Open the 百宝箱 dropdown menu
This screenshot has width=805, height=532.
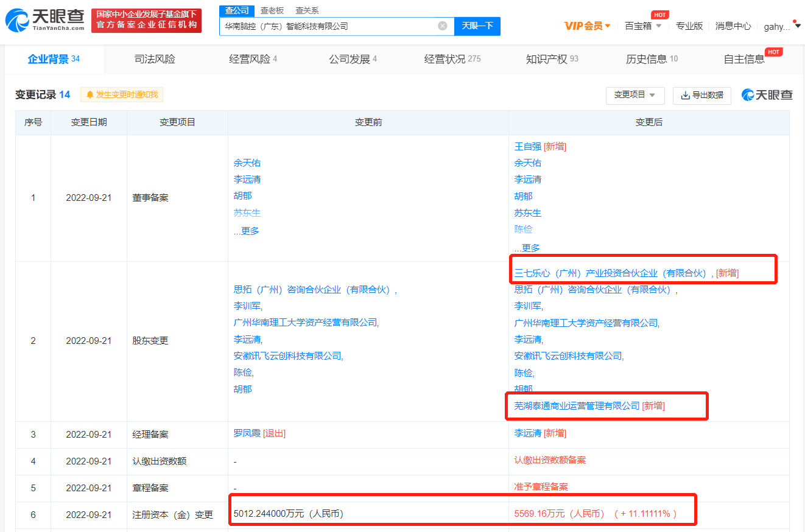[643, 26]
